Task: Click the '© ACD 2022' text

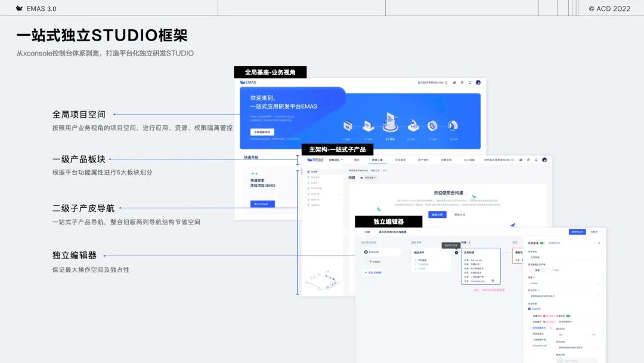Action: click(609, 8)
